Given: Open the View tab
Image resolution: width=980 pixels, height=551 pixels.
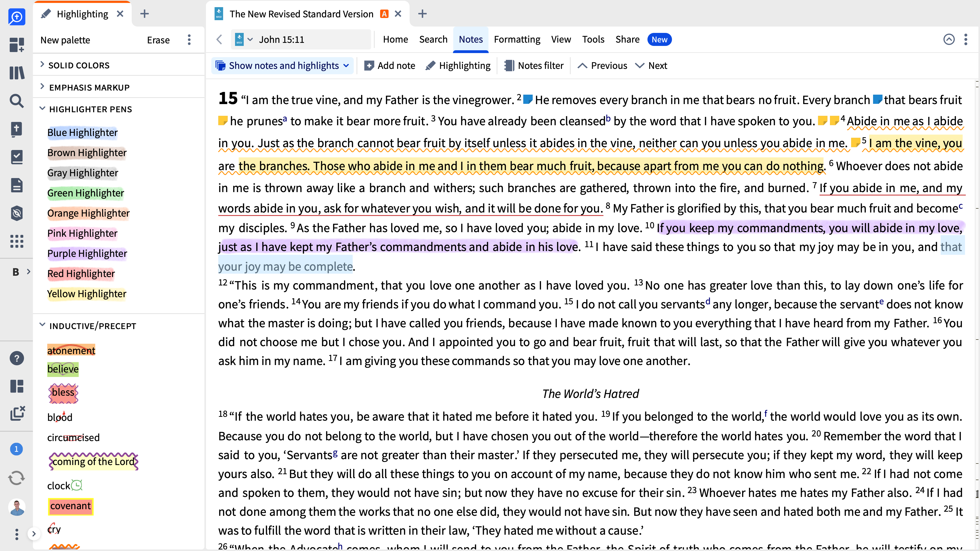Looking at the screenshot, I should (561, 39).
